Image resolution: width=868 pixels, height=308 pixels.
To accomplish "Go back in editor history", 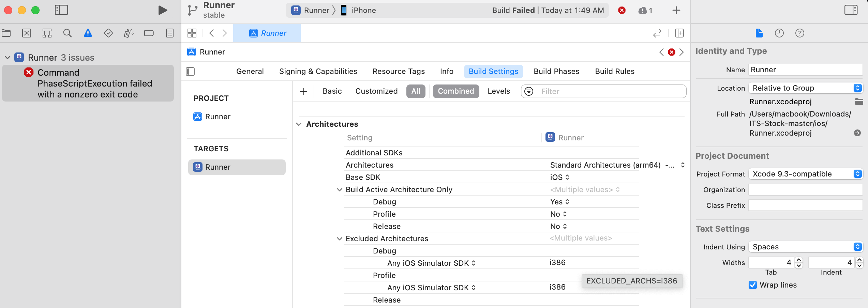I will pos(212,33).
